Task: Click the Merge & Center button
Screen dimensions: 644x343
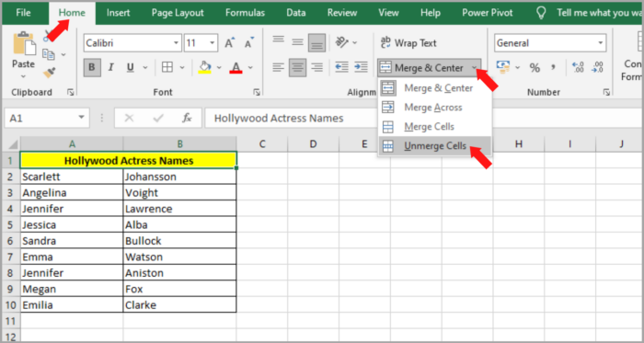Action: [423, 68]
